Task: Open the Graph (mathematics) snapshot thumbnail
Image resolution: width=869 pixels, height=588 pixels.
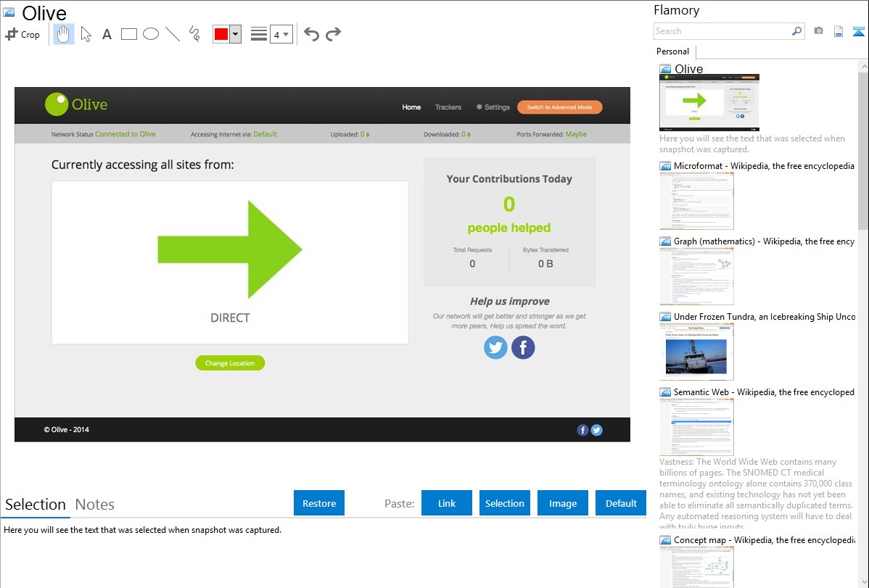Action: [x=696, y=276]
